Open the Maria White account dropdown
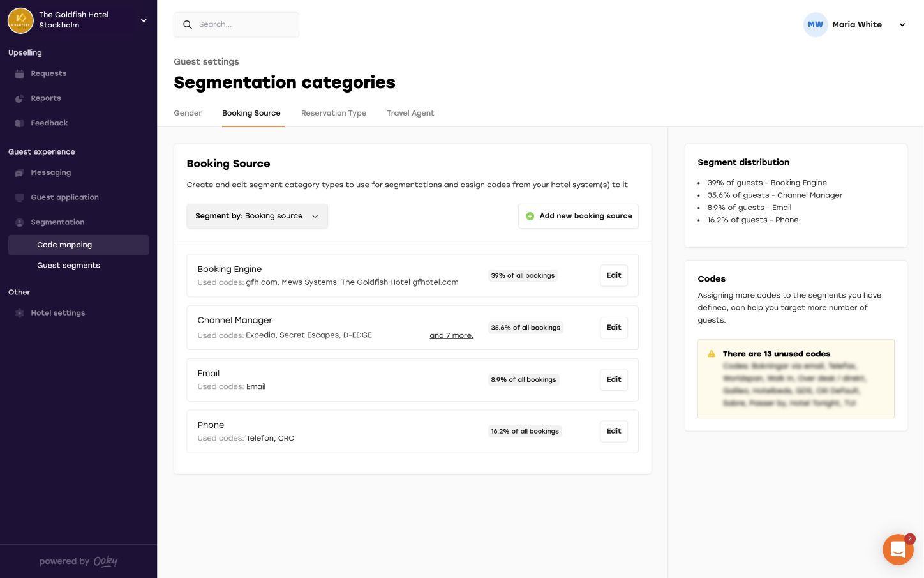Viewport: 924px width, 578px height. [x=902, y=25]
